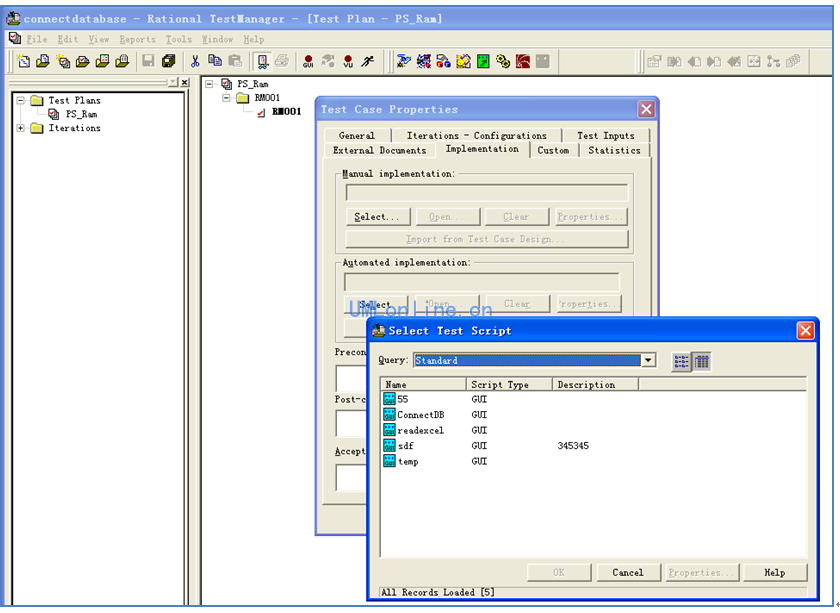Screen dimensions: 840x613
Task: Sort by the Description column header
Action: click(x=595, y=384)
